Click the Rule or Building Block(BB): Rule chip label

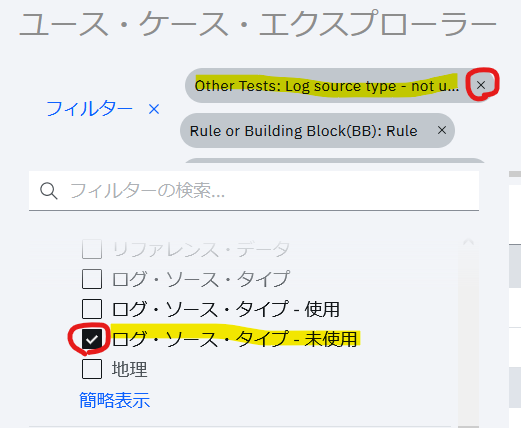click(x=303, y=131)
